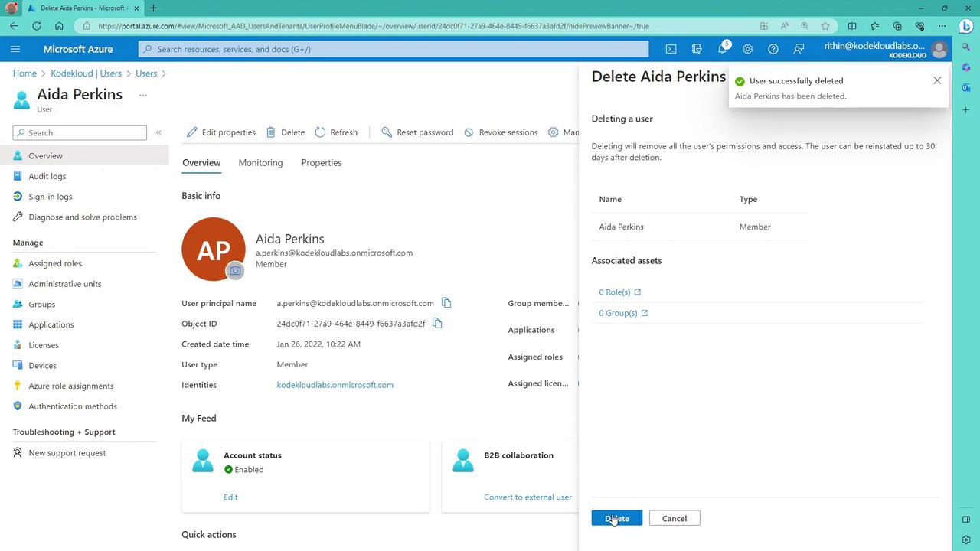Click the Home breadcrumb link
The width and height of the screenshot is (980, 551).
[24, 73]
